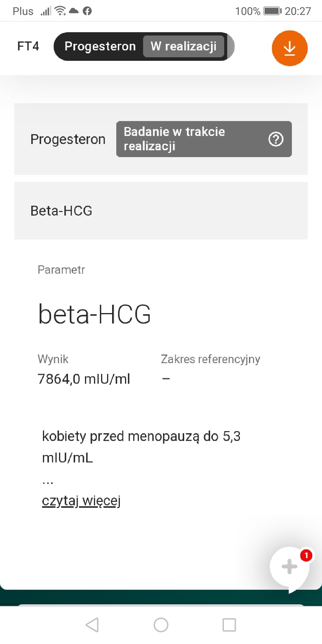Tap the Wi-Fi signal status icon
The image size is (322, 644).
click(61, 11)
